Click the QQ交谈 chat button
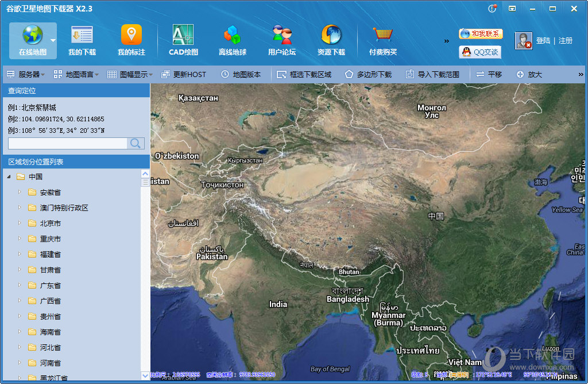588x384 pixels. pos(480,52)
